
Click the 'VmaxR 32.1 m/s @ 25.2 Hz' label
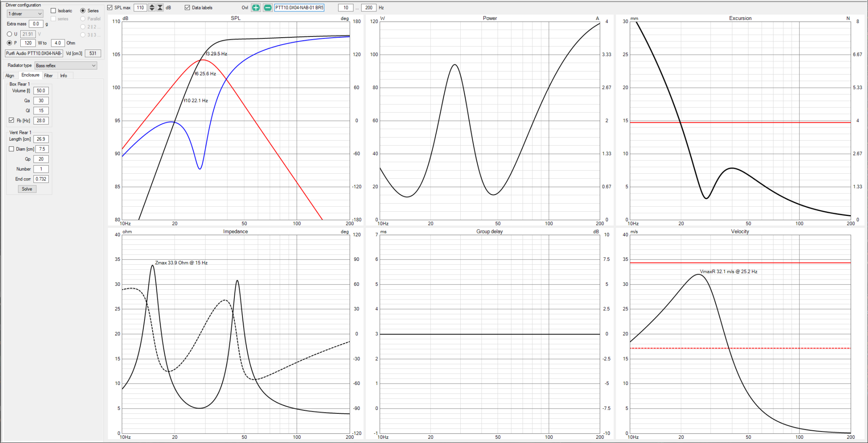(729, 271)
